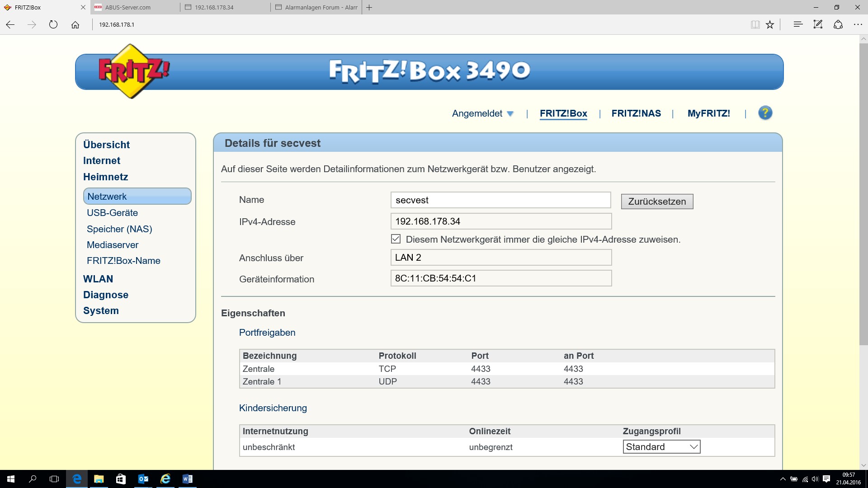This screenshot has height=488, width=868.
Task: Click the Name input field containing secvest
Action: [500, 200]
